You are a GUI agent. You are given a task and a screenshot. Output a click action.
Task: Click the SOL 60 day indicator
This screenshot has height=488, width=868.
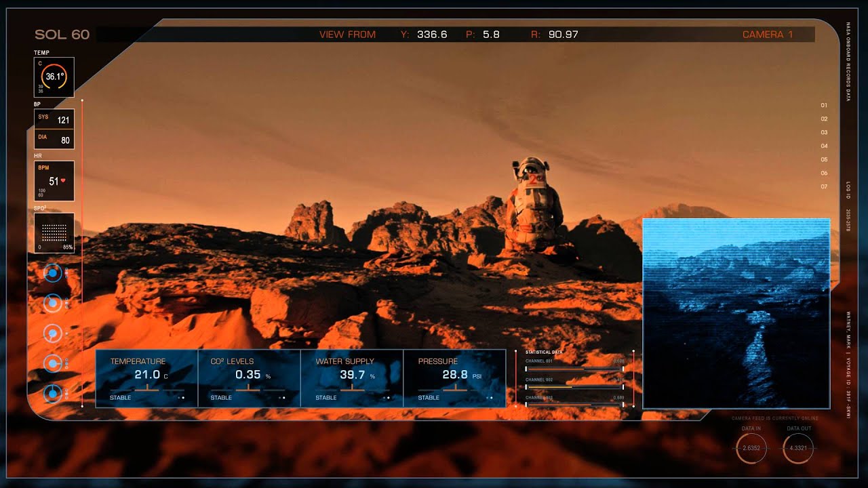[x=62, y=35]
